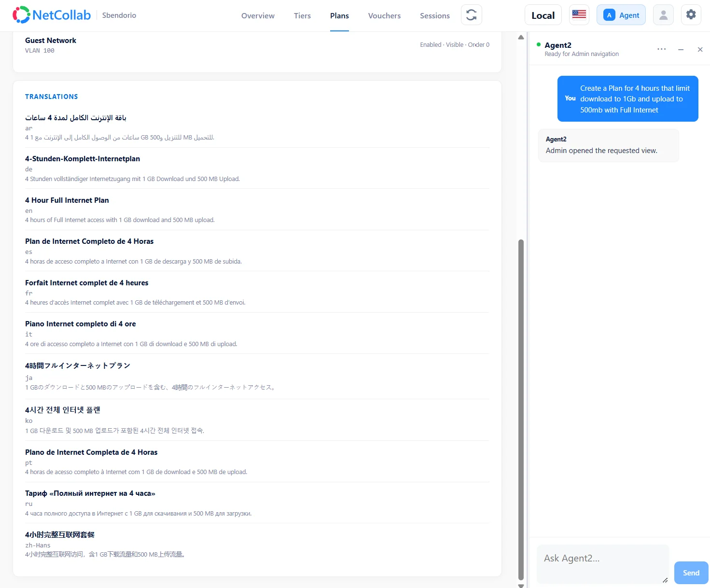This screenshot has height=588, width=710.
Task: Select the Russian Тариф translation title
Action: click(90, 493)
